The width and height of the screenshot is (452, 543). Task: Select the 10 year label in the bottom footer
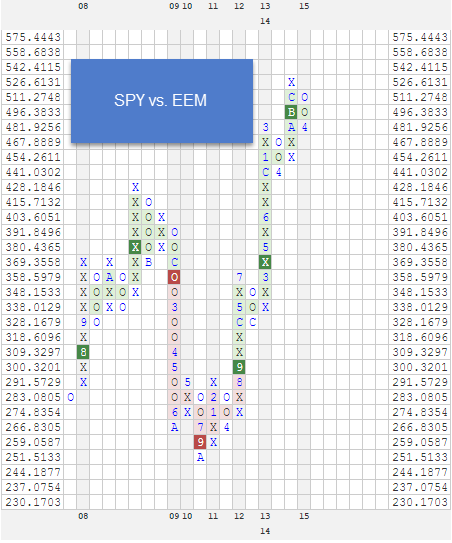[187, 516]
